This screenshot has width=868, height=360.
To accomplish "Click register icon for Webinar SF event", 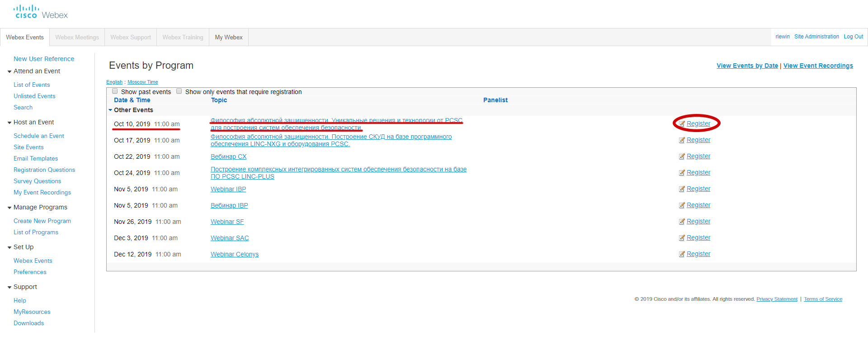I will point(682,222).
